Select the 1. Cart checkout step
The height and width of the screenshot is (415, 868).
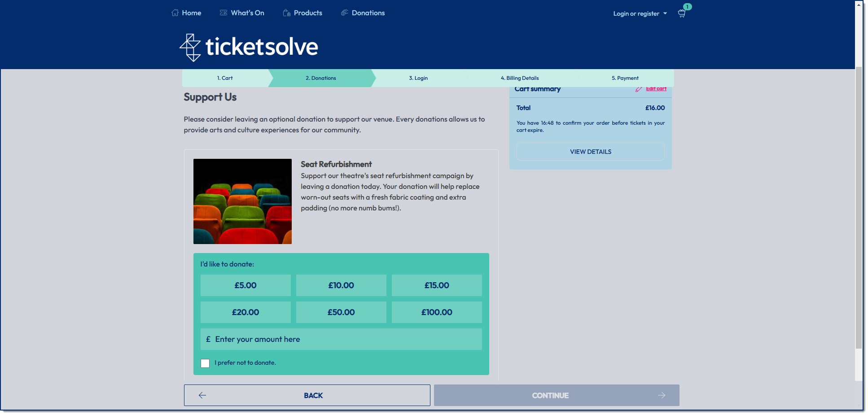click(225, 78)
